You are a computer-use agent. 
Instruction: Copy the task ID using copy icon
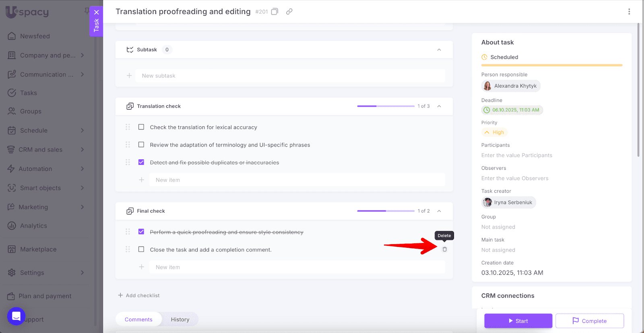tap(275, 12)
